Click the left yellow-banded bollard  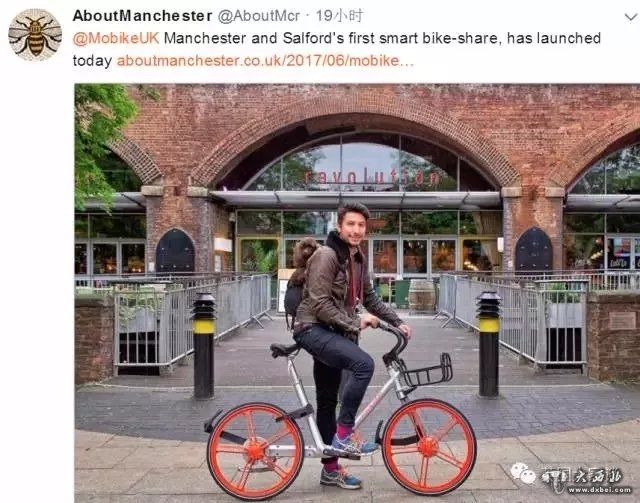[204, 346]
